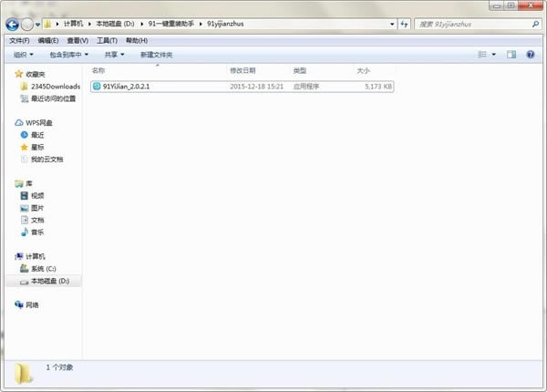The width and height of the screenshot is (547, 392).
Task: Open the 帮助(H) menu
Action: [x=137, y=40]
